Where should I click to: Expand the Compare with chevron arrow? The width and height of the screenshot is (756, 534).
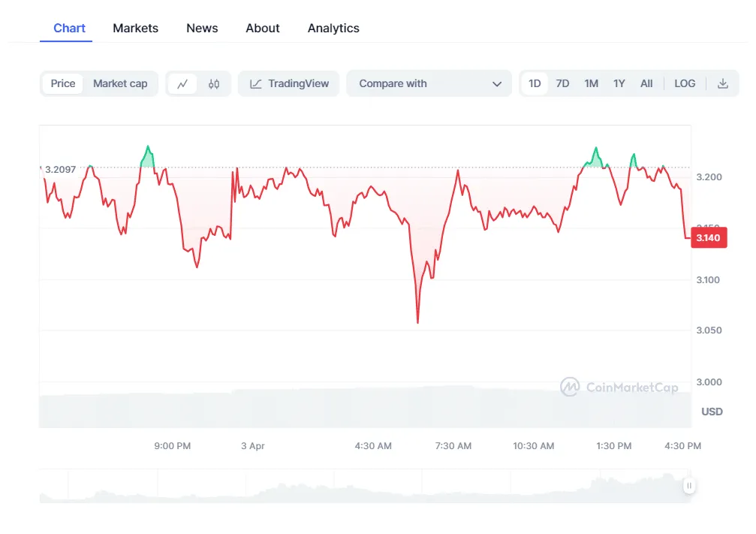[497, 84]
